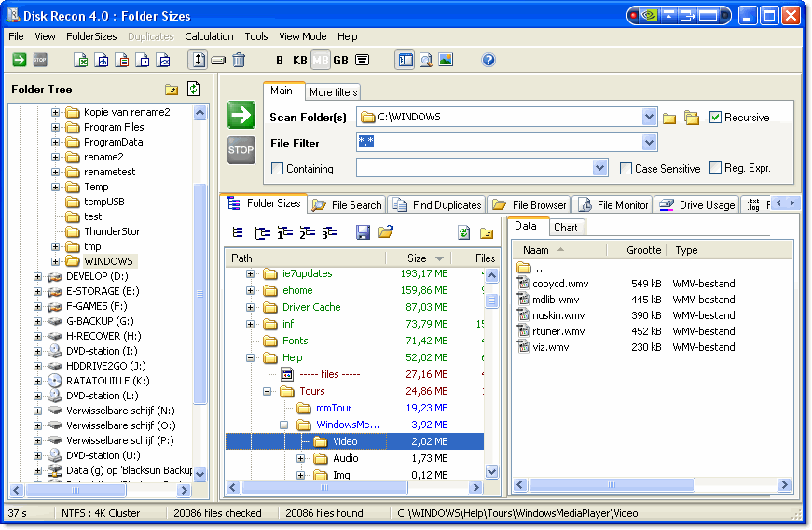The image size is (812, 530).
Task: Click the trash can delete icon
Action: pyautogui.click(x=239, y=60)
